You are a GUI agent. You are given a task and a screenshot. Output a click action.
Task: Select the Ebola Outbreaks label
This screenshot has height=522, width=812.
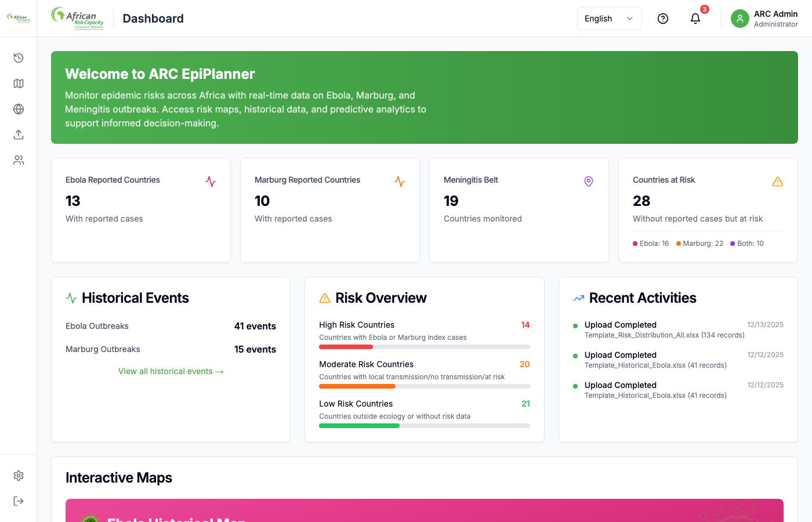click(97, 326)
